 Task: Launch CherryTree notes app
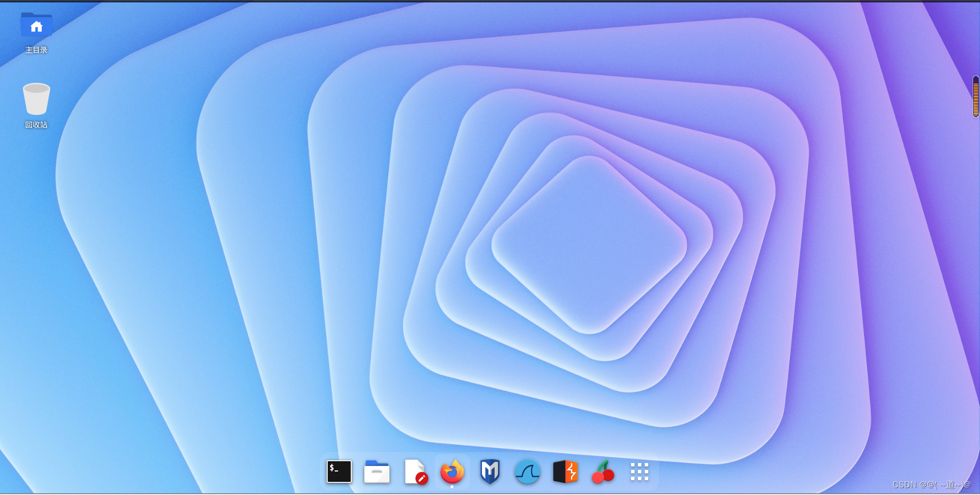[x=603, y=472]
